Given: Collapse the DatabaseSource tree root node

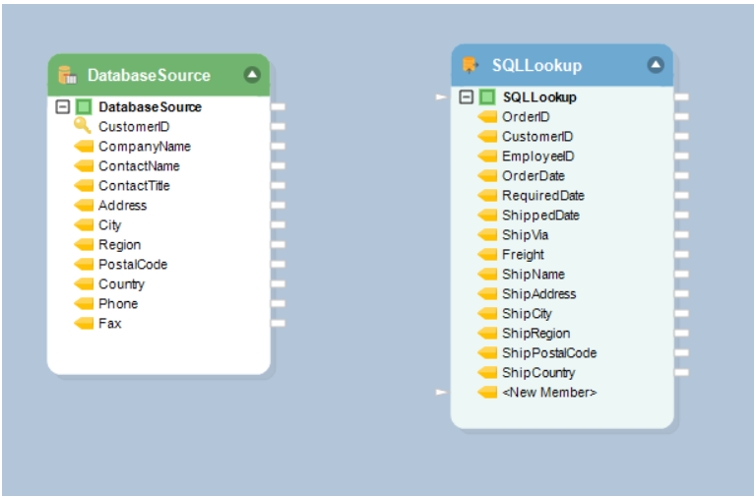Looking at the screenshot, I should click(63, 107).
